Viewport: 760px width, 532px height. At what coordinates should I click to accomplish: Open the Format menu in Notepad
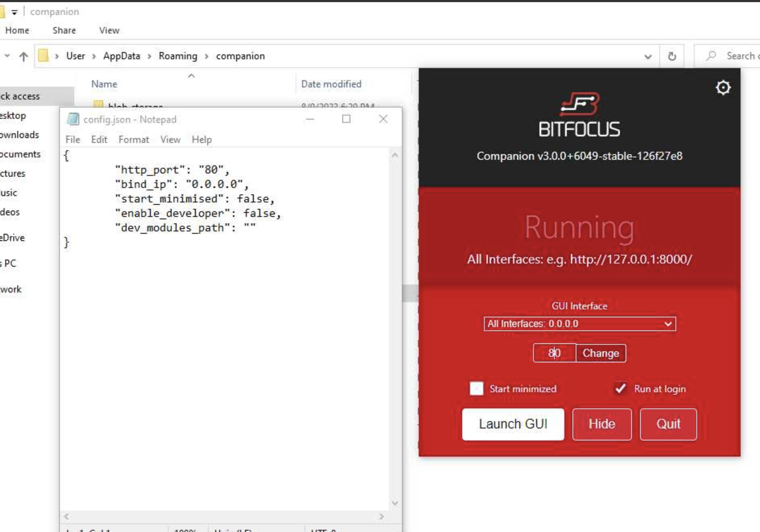click(x=134, y=139)
